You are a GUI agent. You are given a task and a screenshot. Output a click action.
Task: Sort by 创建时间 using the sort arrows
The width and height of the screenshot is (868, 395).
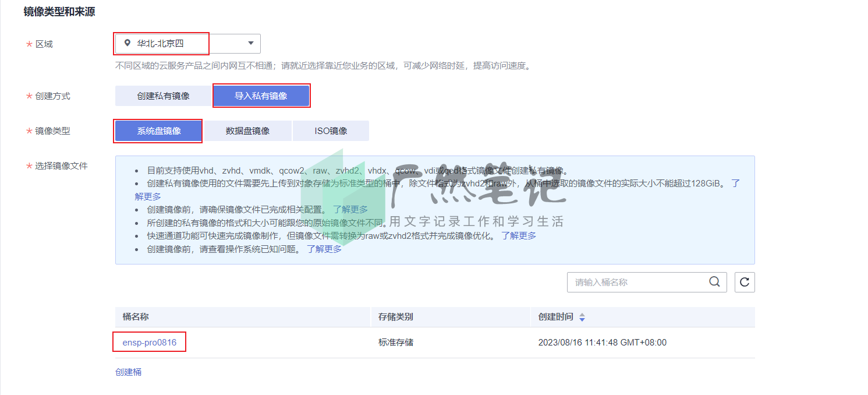(x=582, y=317)
